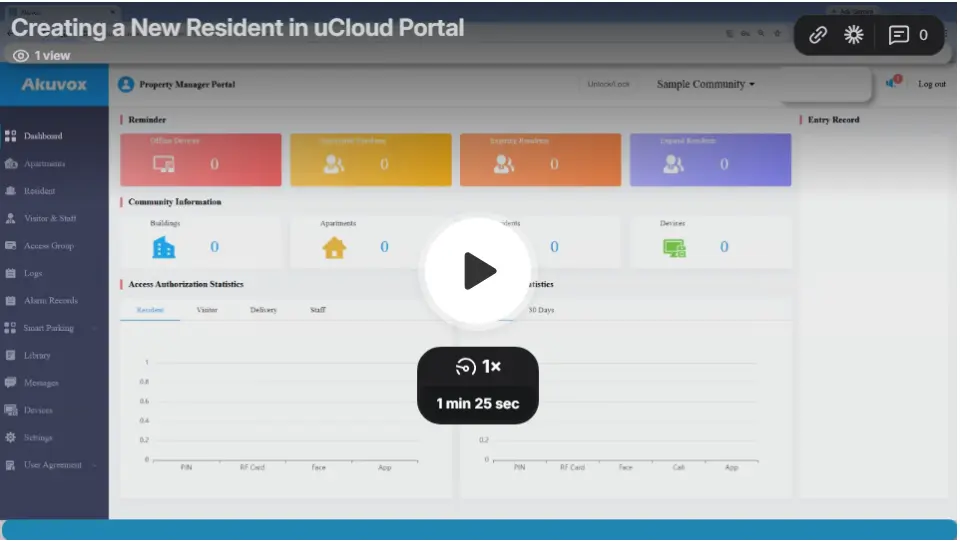
Task: Open Messages in the sidebar
Action: 41,383
